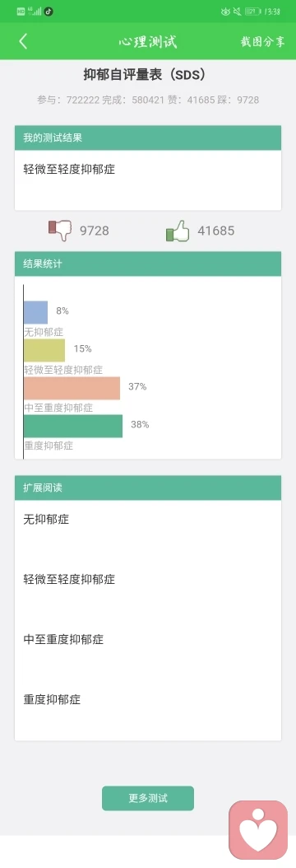
Task: Tap 截图分享 to share screenshot
Action: pyautogui.click(x=263, y=41)
